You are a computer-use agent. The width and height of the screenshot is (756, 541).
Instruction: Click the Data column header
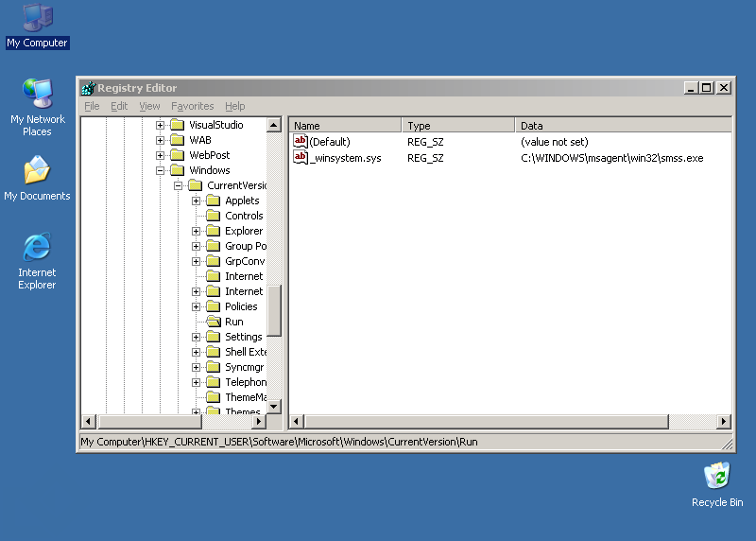[x=624, y=125]
